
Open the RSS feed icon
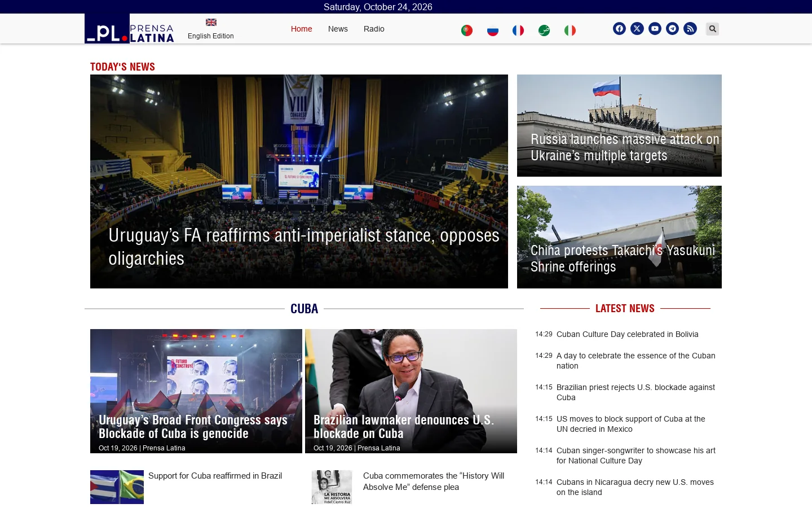point(690,29)
